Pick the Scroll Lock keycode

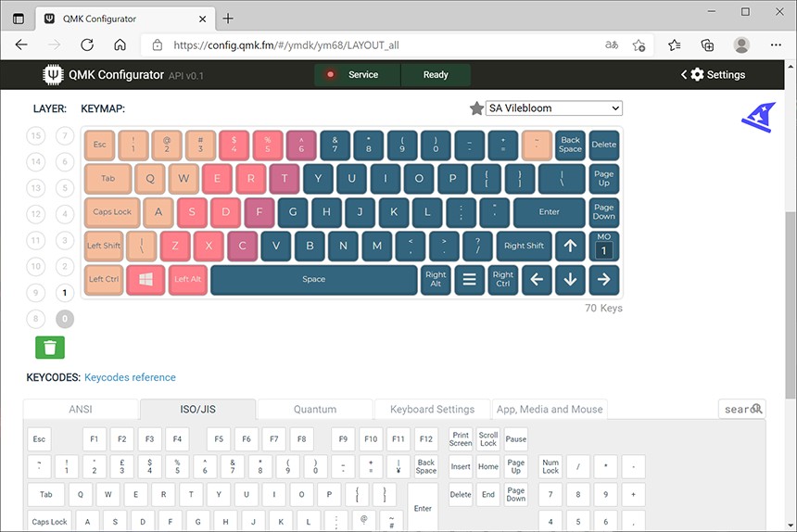pos(488,439)
